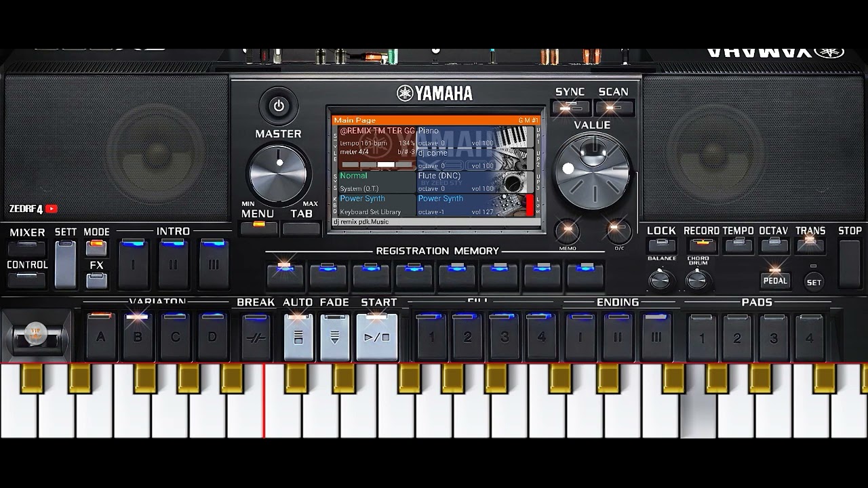Toggle the PEDAL button
Viewport: 868px width, 488px height.
(775, 280)
